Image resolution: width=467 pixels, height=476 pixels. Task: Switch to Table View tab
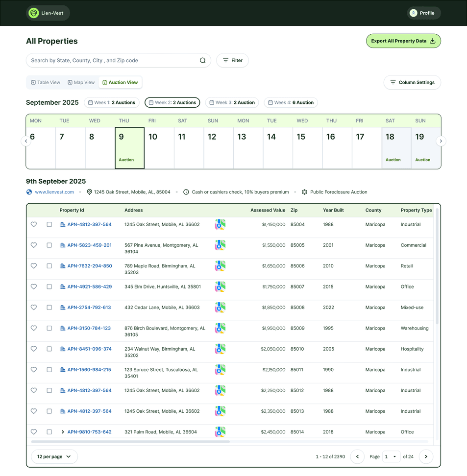click(46, 82)
